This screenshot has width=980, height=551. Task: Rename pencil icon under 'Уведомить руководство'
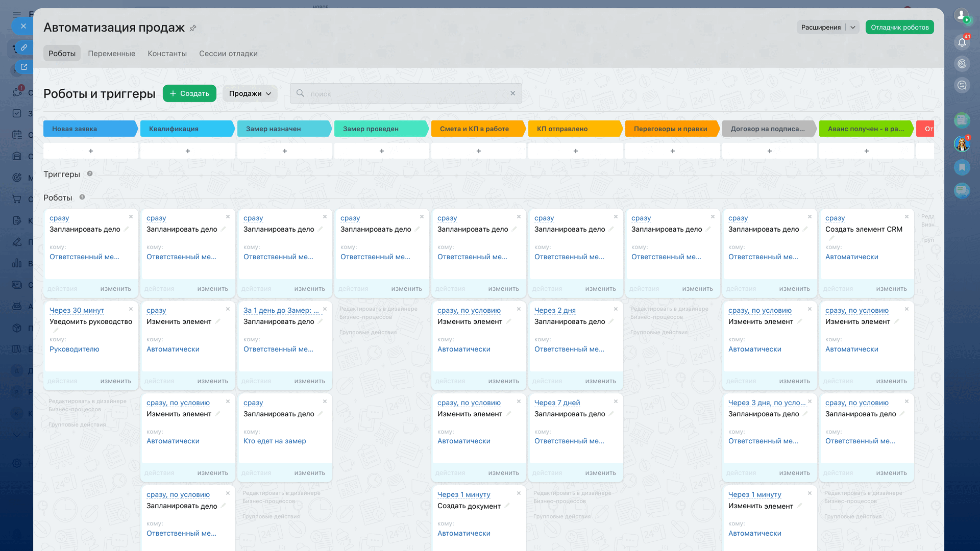56,331
